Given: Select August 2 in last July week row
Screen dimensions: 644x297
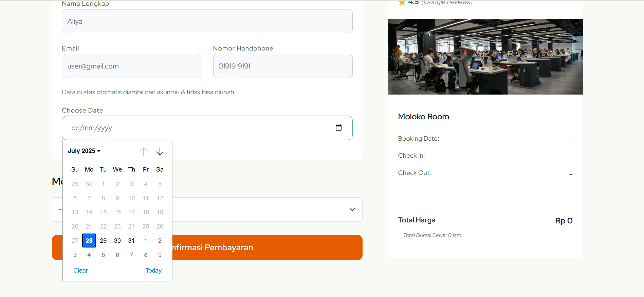Looking at the screenshot, I should click(x=160, y=241).
